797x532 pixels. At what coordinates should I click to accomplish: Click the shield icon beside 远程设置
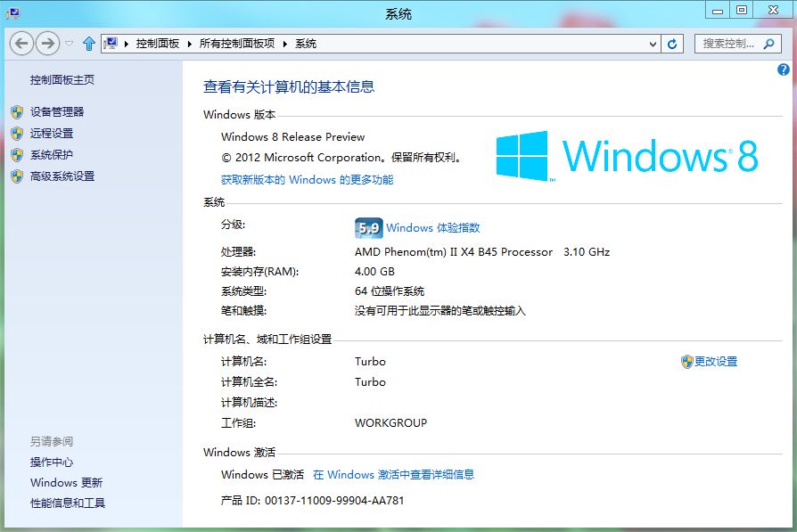tap(17, 133)
